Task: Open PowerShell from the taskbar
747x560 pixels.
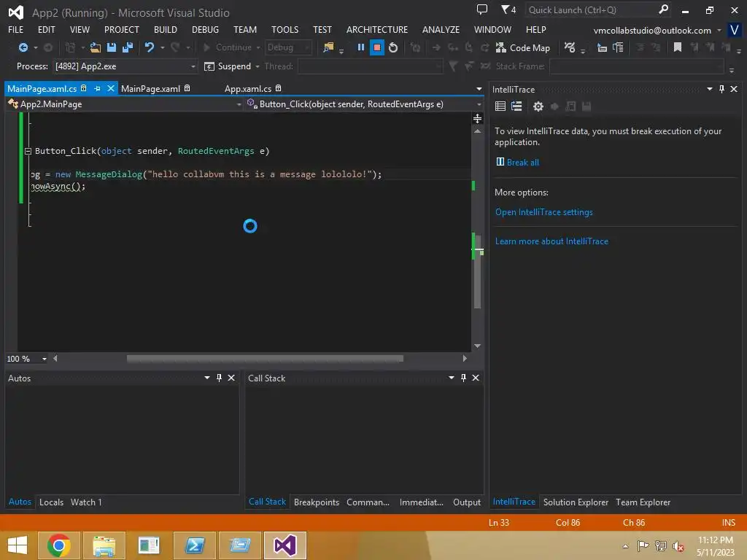Action: point(194,545)
